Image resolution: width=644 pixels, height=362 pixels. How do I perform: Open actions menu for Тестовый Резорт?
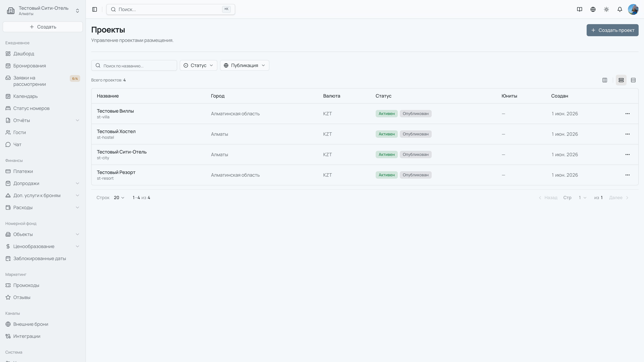pos(628,175)
